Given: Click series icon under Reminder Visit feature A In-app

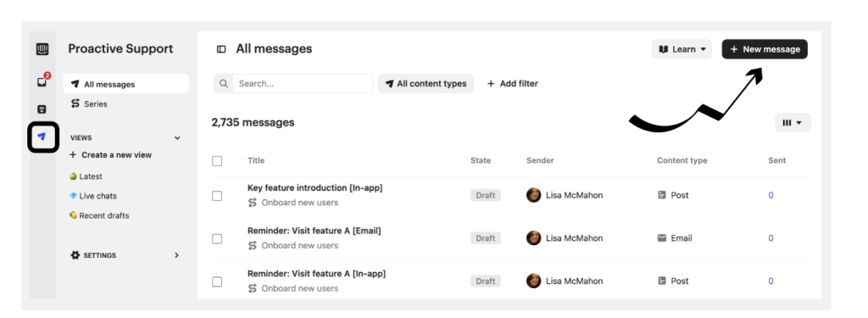Looking at the screenshot, I should (x=253, y=288).
